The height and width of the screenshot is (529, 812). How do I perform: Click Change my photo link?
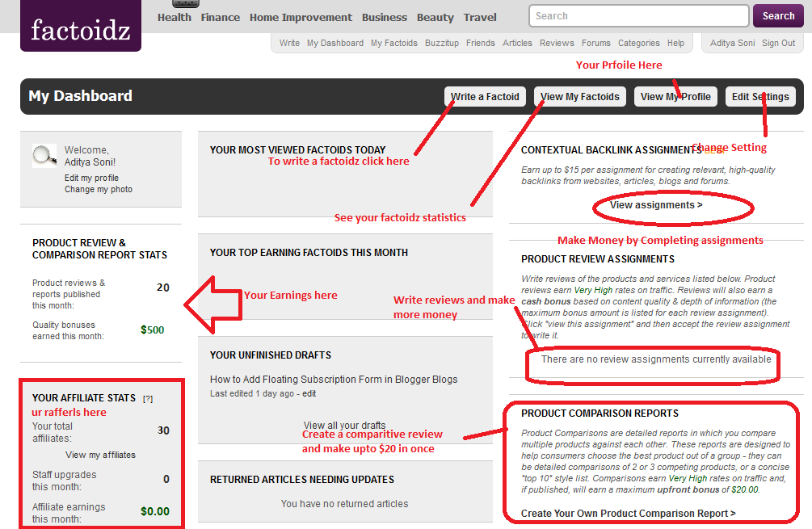coord(99,190)
